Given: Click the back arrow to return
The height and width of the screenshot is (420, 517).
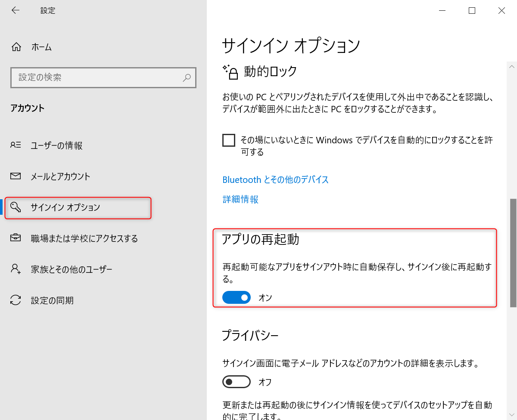Looking at the screenshot, I should tap(16, 10).
